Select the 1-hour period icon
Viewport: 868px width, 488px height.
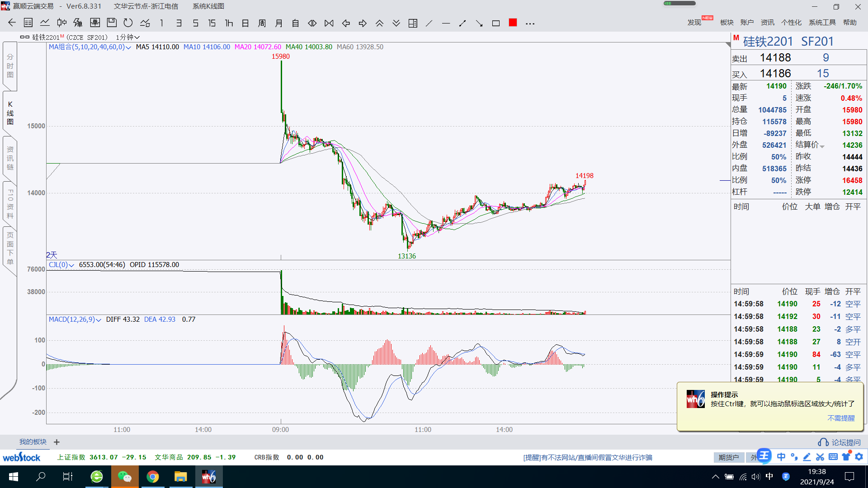tap(229, 23)
